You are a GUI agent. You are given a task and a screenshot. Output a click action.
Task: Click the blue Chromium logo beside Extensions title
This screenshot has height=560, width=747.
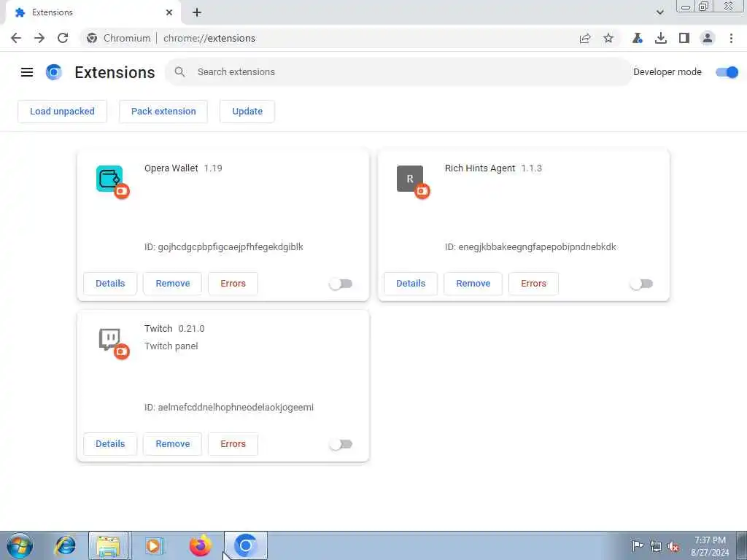click(54, 72)
